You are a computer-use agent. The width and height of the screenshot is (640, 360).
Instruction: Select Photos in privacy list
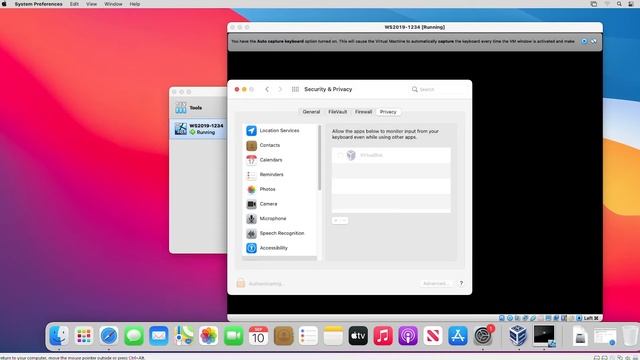coord(280,189)
